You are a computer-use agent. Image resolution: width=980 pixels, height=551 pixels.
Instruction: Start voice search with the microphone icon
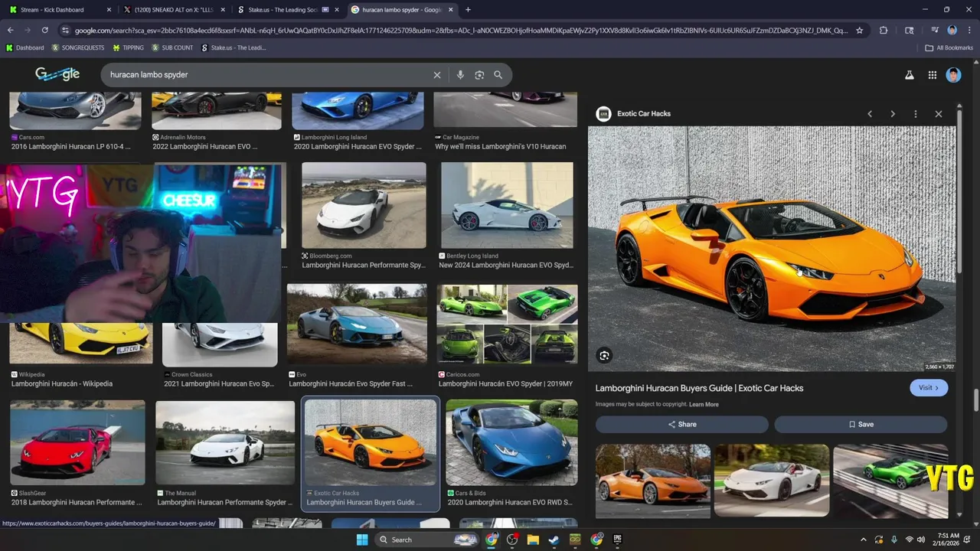460,75
